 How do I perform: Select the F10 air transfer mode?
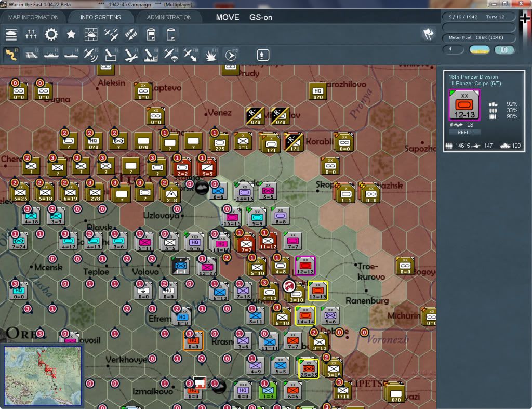191,55
